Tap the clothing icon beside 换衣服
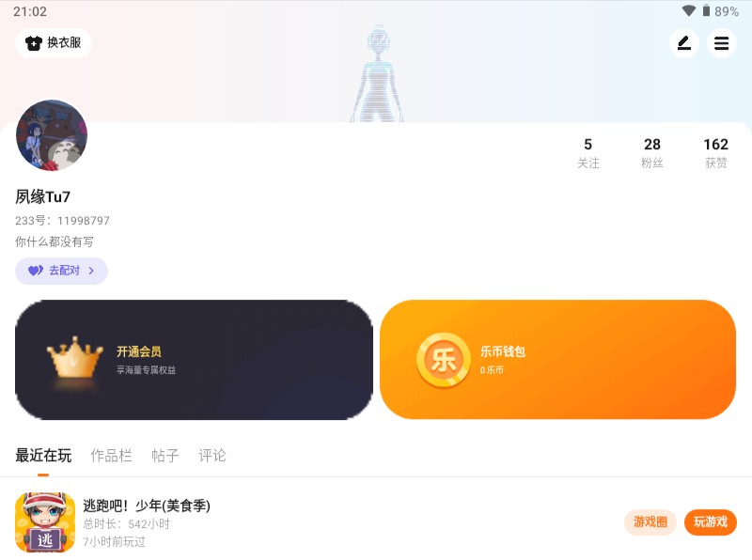752x560 pixels. point(34,43)
